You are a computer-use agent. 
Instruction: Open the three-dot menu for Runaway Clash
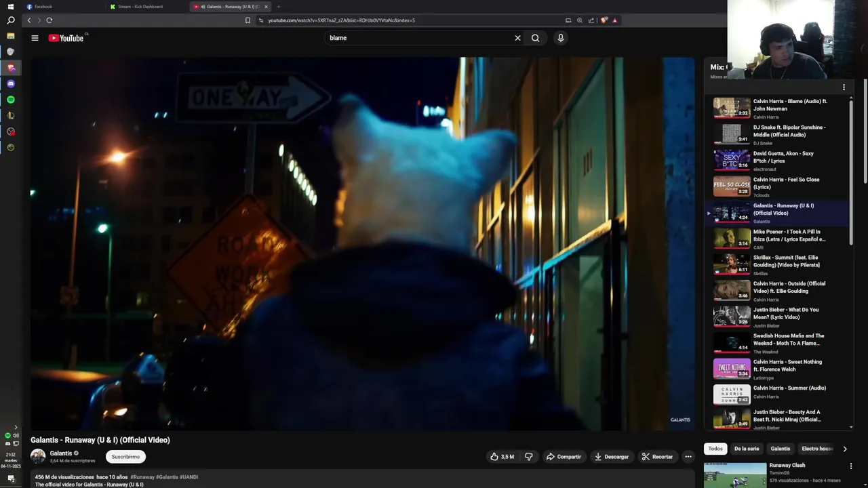pos(850,466)
